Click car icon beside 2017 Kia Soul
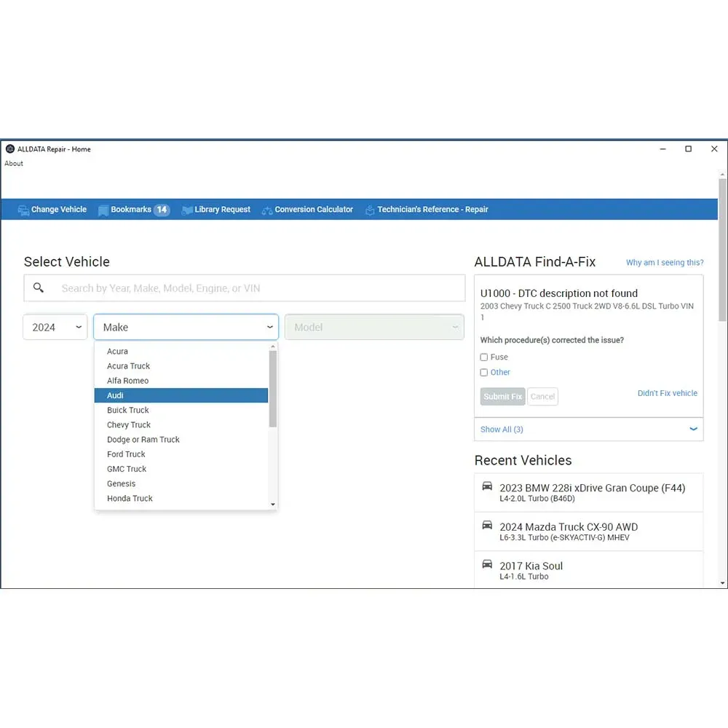This screenshot has width=728, height=728. pos(487,564)
